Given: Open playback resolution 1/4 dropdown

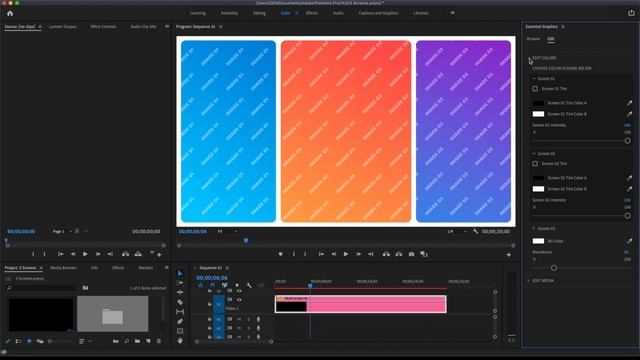Looking at the screenshot, I should click(456, 231).
